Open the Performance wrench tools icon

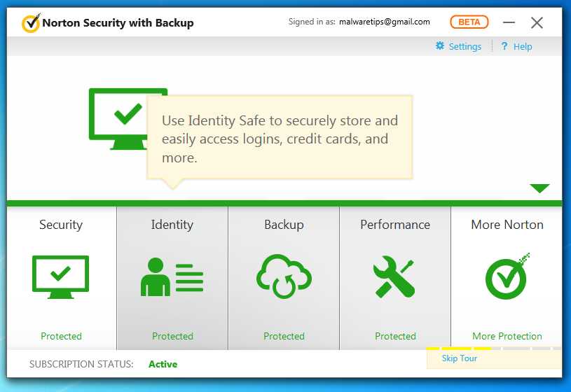pos(394,276)
